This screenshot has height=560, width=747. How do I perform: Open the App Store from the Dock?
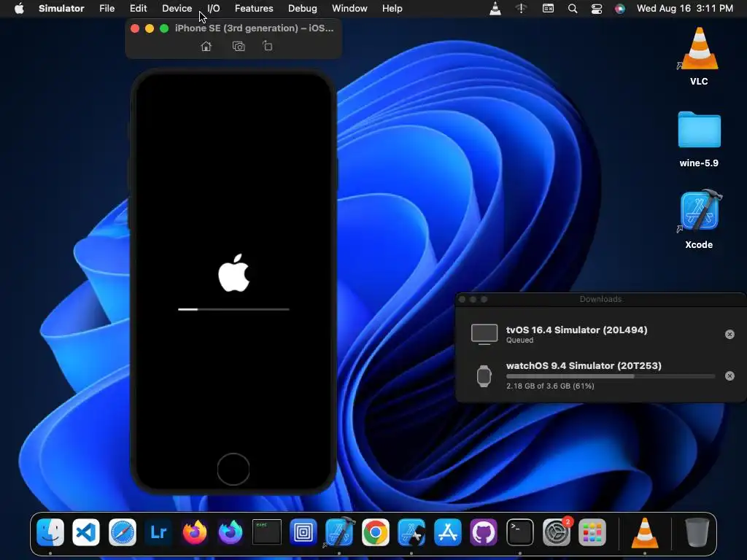[448, 532]
